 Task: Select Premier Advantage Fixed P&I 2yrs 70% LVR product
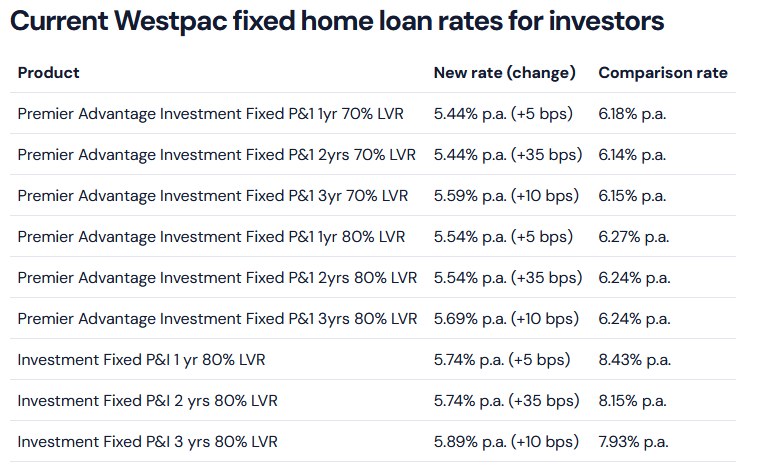click(216, 155)
